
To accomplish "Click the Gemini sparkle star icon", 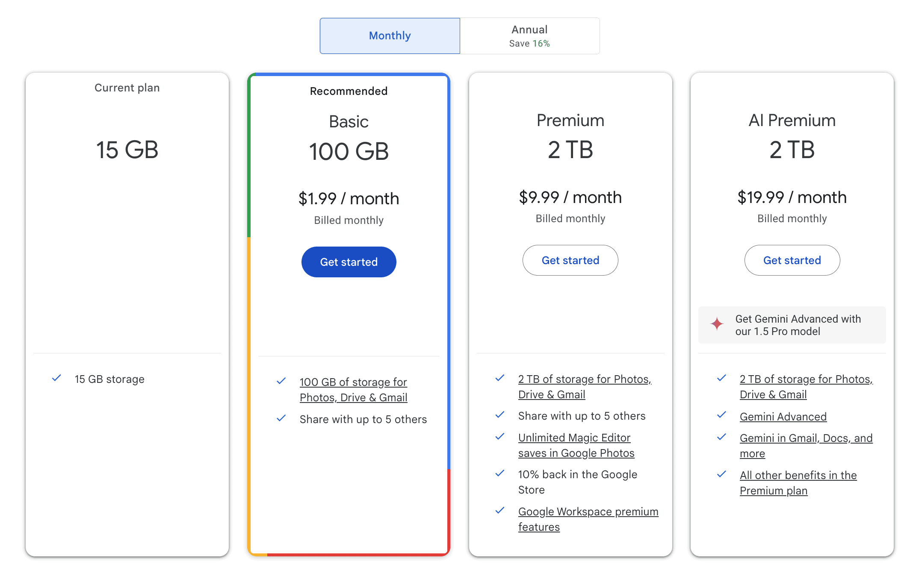I will [x=717, y=324].
